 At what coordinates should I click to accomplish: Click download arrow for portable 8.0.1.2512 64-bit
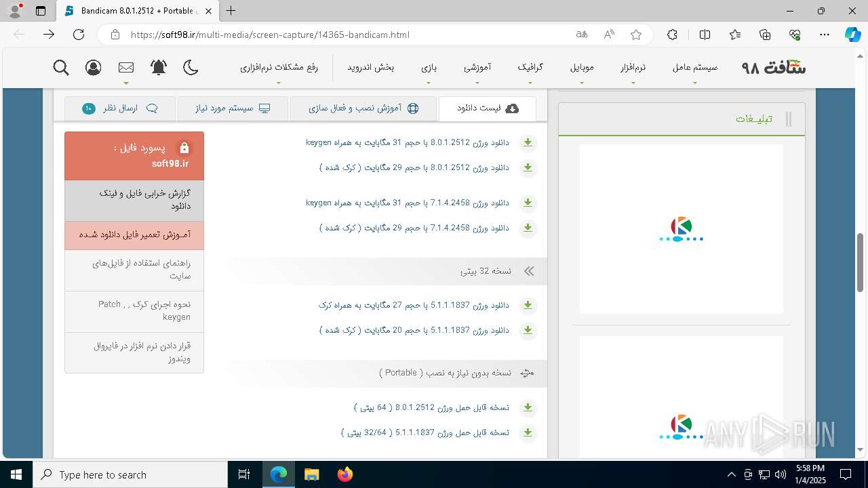point(528,408)
